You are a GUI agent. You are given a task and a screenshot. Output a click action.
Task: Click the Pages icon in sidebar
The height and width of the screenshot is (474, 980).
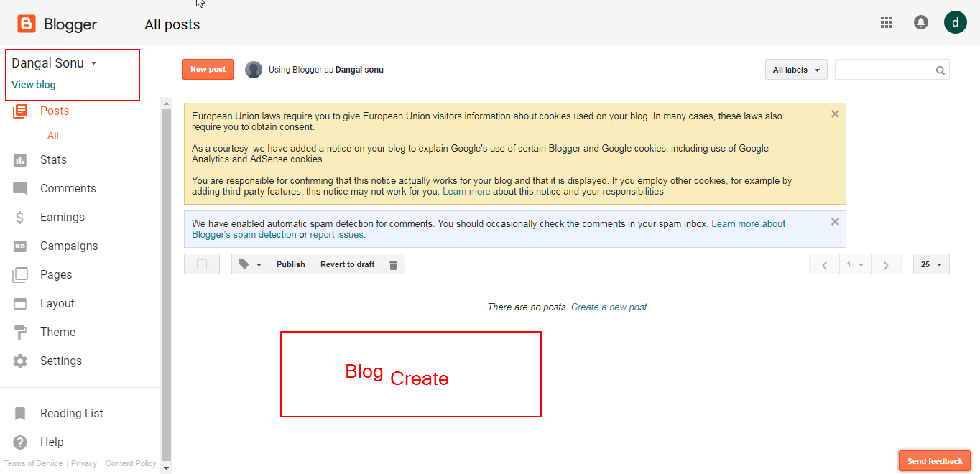(x=20, y=274)
